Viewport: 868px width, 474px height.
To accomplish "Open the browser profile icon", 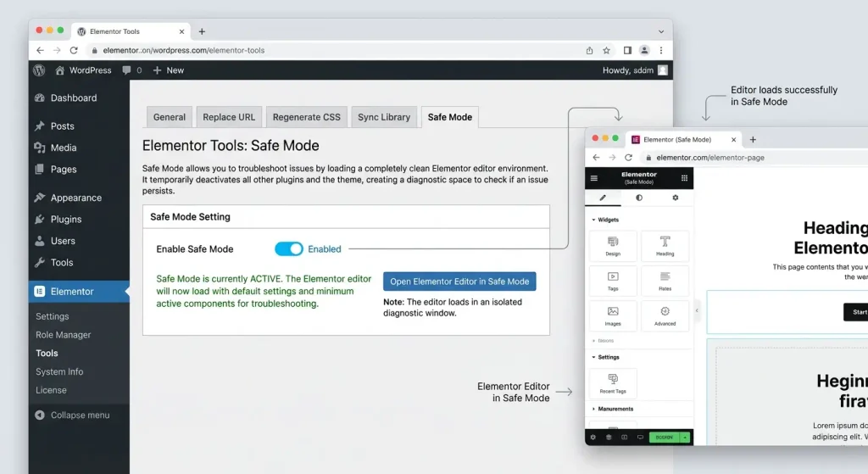I will coord(644,50).
